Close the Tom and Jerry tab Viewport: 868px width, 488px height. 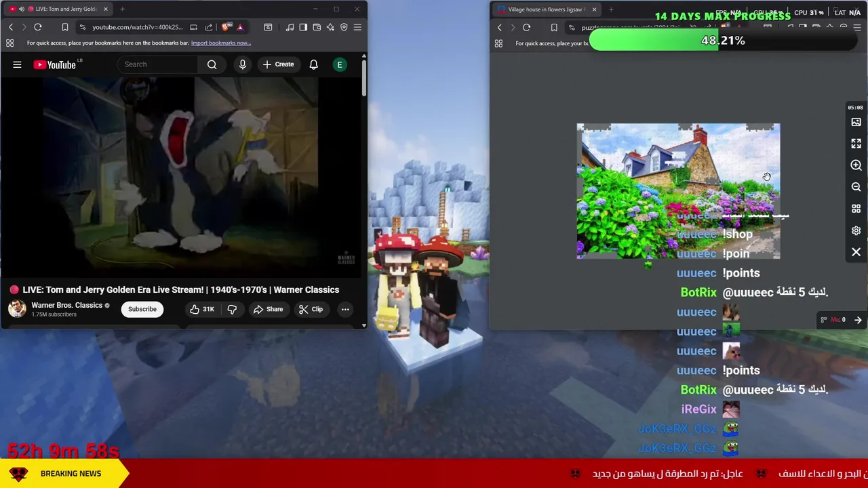point(105,9)
